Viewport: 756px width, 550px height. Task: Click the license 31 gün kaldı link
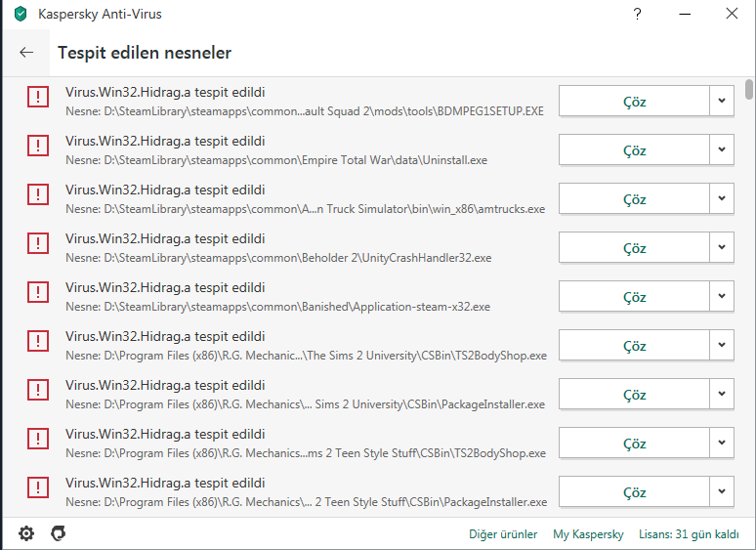[x=689, y=534]
